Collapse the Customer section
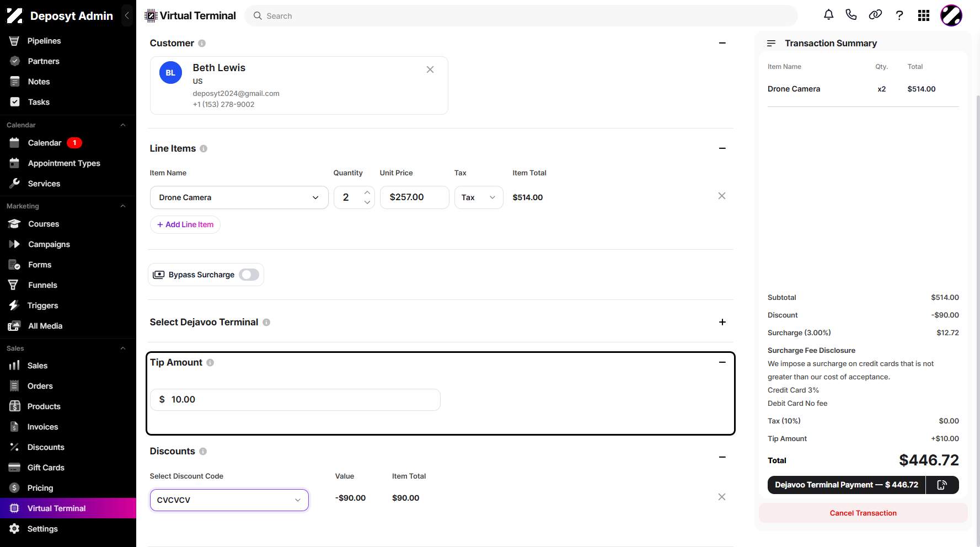This screenshot has height=547, width=980. (722, 43)
